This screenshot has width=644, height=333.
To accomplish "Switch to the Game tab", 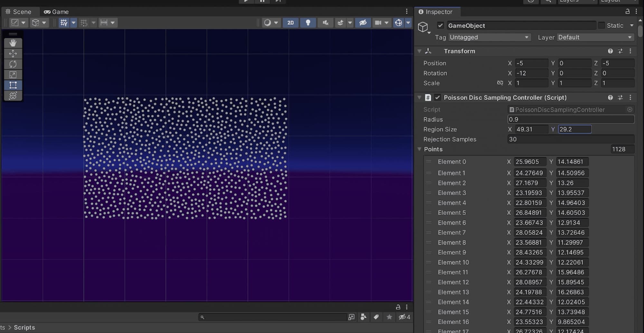I will point(56,12).
